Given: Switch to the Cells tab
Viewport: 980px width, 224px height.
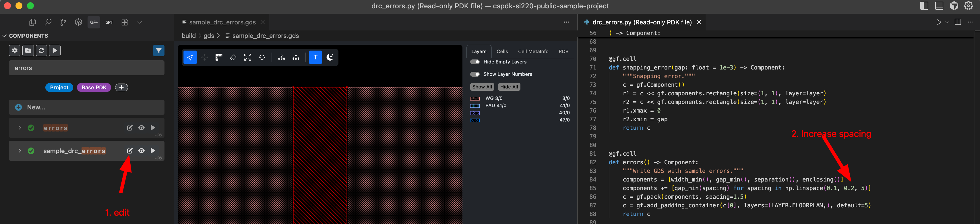Looking at the screenshot, I should 502,51.
